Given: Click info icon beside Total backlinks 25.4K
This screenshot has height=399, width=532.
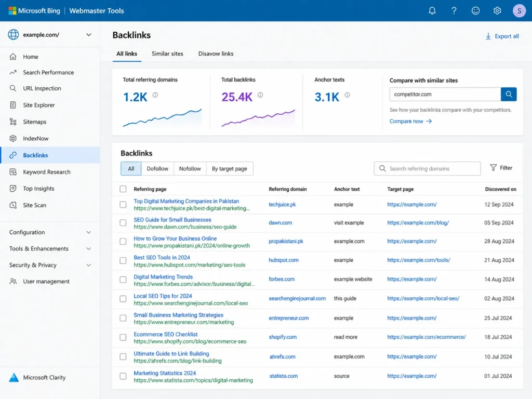Looking at the screenshot, I should (x=260, y=95).
